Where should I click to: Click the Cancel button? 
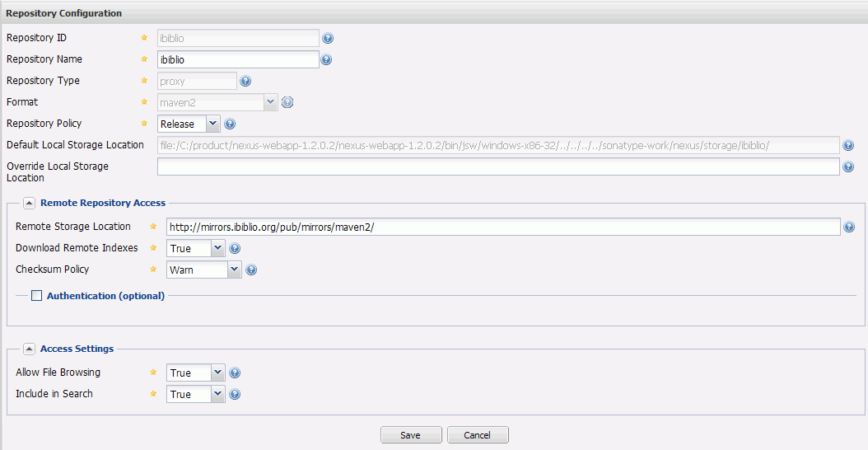coord(478,435)
